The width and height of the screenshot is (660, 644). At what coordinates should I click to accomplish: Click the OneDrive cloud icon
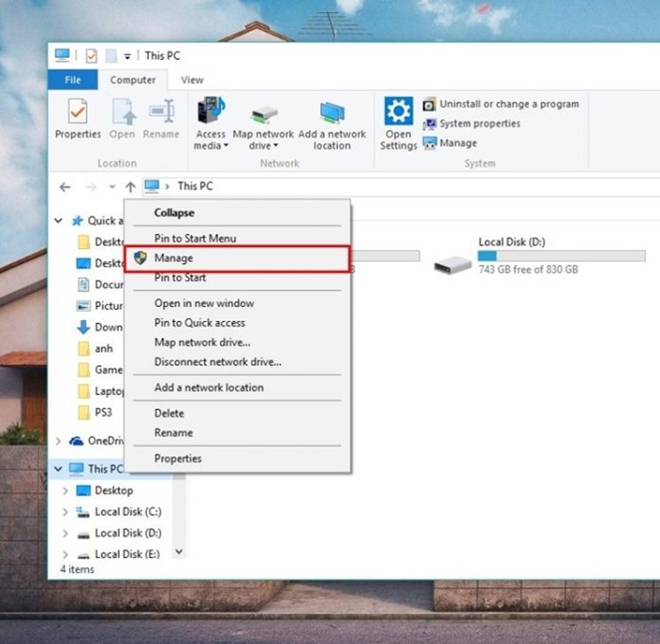77,441
